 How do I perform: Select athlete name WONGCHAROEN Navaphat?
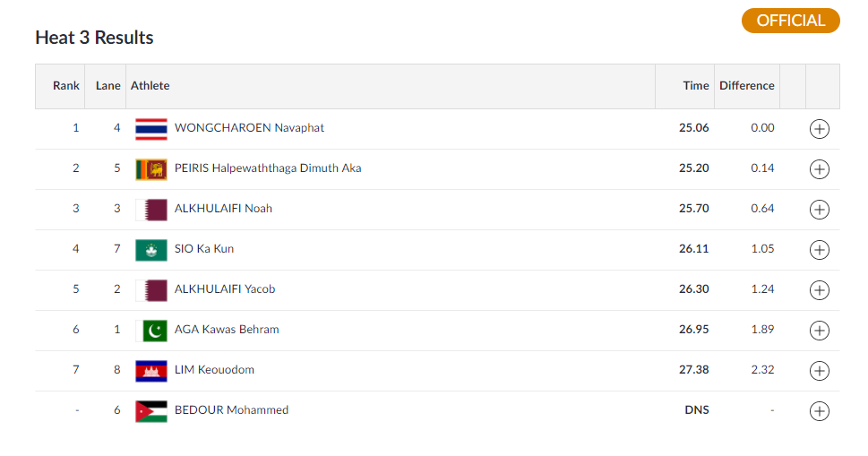click(x=249, y=128)
